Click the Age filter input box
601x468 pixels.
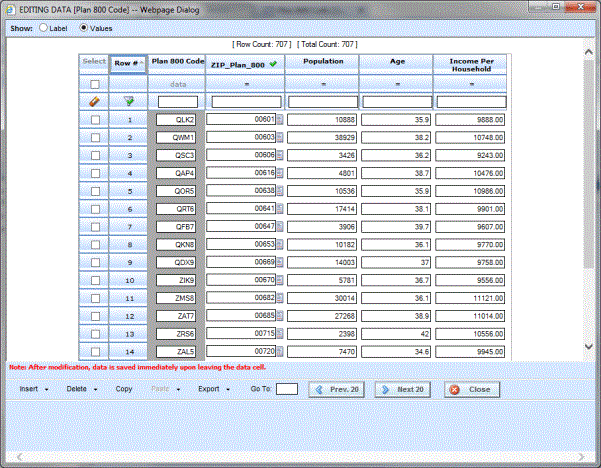tap(397, 102)
